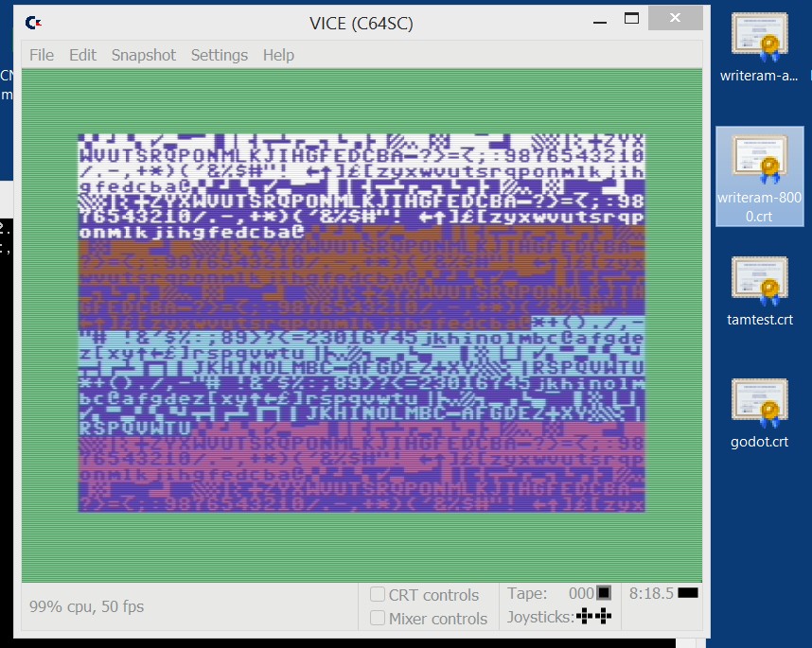The width and height of the screenshot is (812, 648).
Task: Click the tape motor status indicator icon
Action: (x=604, y=592)
